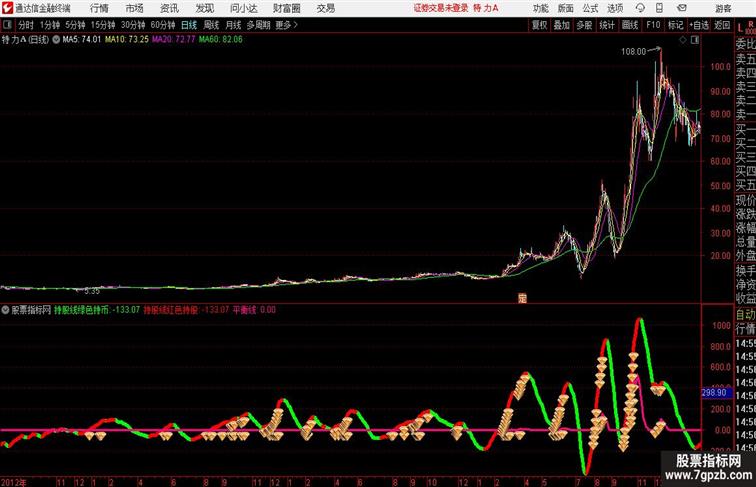Click the 2012年 date axis label
This screenshot has height=487, width=756.
point(14,482)
